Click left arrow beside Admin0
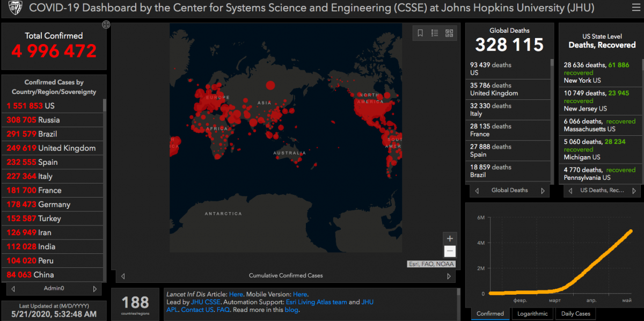 [13, 289]
